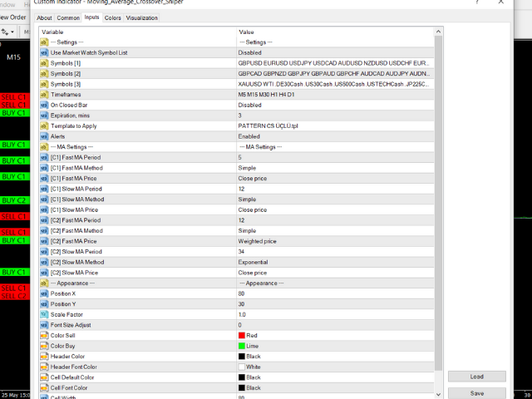532x399 pixels.
Task: Click the icon beside [C1] Fast MA Period
Action: (44, 157)
